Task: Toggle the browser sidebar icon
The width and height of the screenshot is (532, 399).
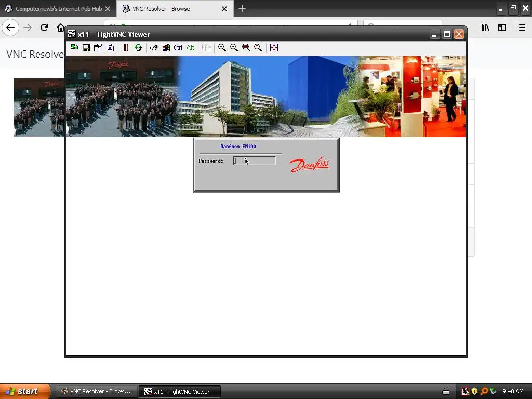Action: [x=502, y=28]
